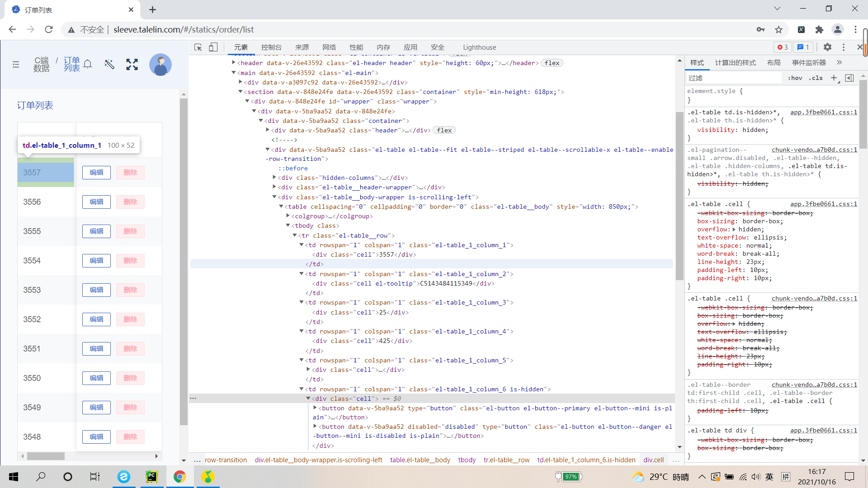Open DevTools settings gear
This screenshot has height=488, width=868.
pyautogui.click(x=827, y=47)
